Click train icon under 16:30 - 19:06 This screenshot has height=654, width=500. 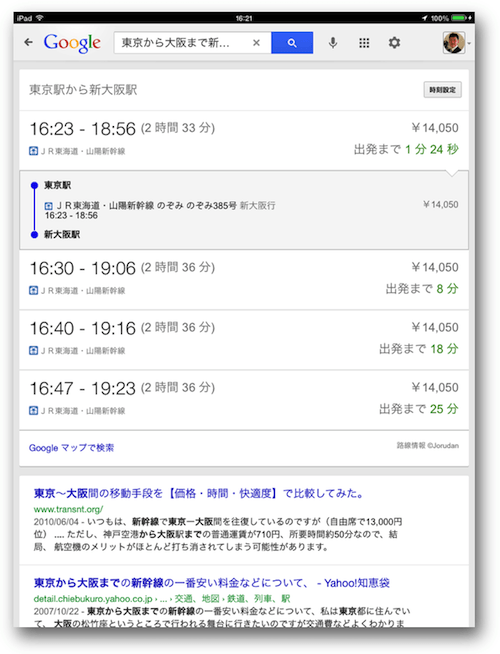33,290
